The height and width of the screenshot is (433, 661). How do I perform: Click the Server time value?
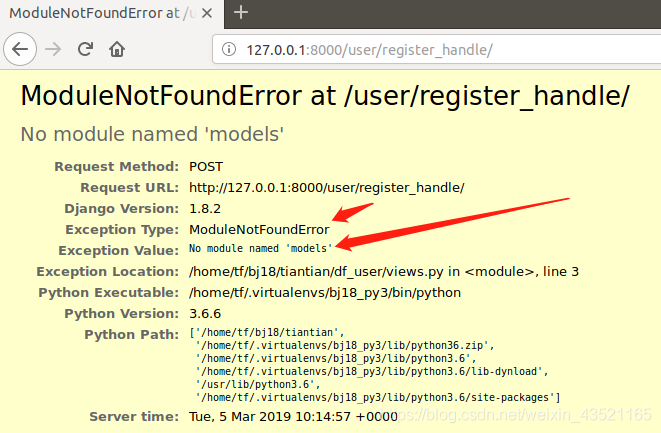point(293,417)
